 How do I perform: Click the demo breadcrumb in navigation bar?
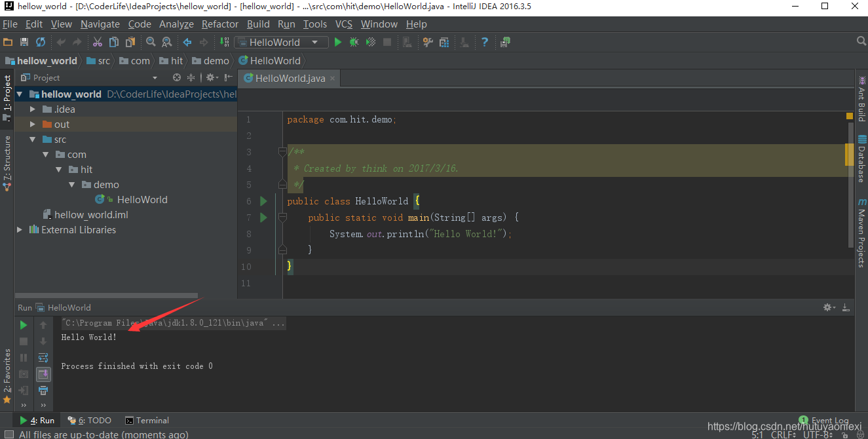click(x=210, y=60)
